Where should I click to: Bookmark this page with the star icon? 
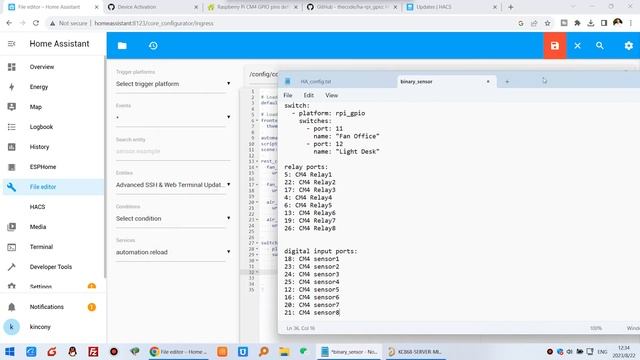pyautogui.click(x=547, y=23)
